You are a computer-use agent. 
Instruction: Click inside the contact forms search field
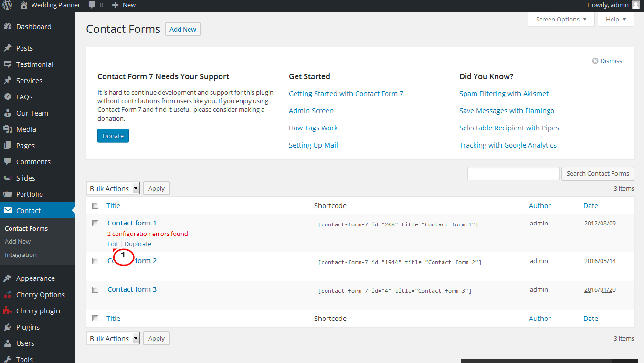(513, 173)
